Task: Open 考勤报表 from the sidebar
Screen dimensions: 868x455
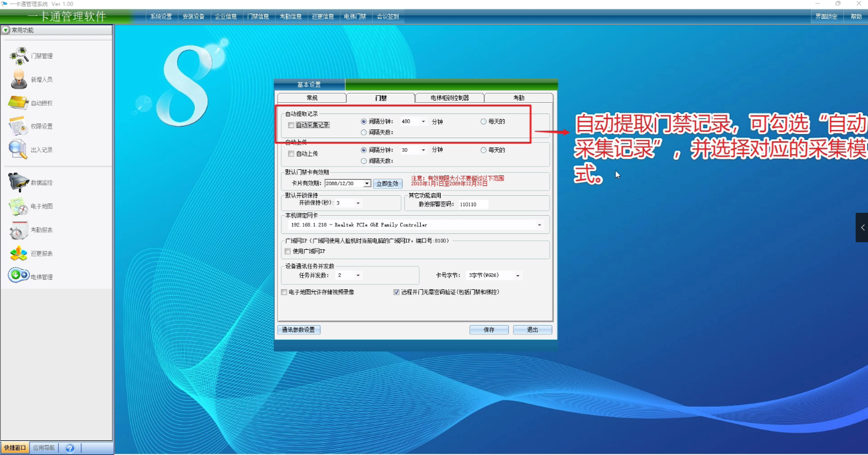Action: point(32,230)
